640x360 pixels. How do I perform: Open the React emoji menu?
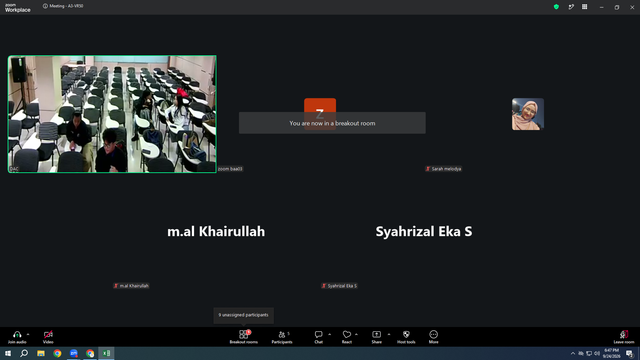(x=347, y=337)
